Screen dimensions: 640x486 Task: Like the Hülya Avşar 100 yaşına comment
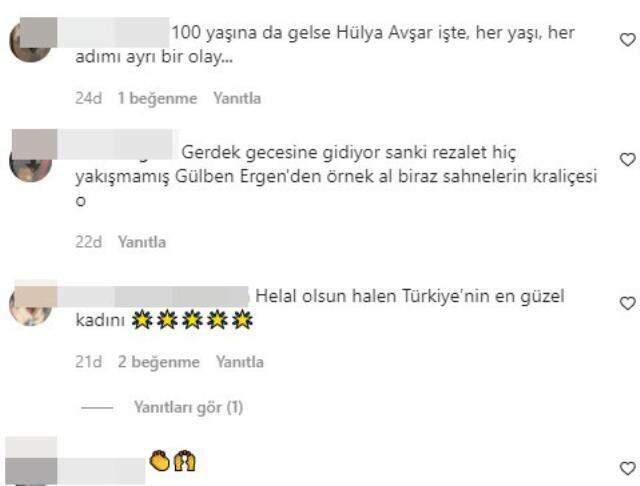627,40
